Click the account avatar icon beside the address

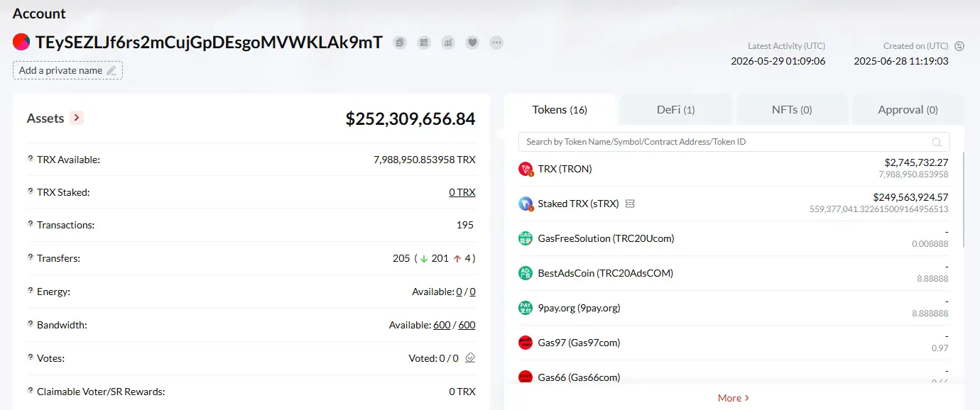(21, 42)
